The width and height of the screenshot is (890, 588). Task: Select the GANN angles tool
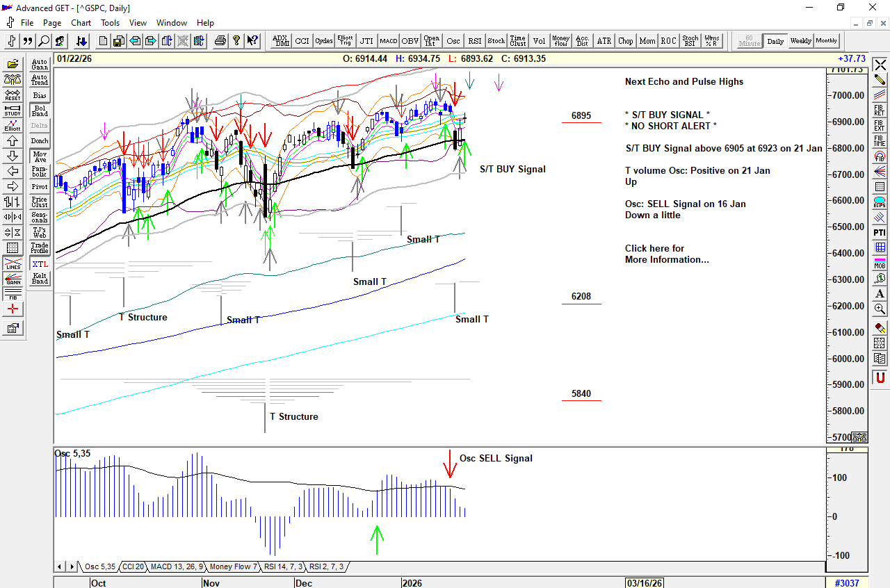click(13, 279)
